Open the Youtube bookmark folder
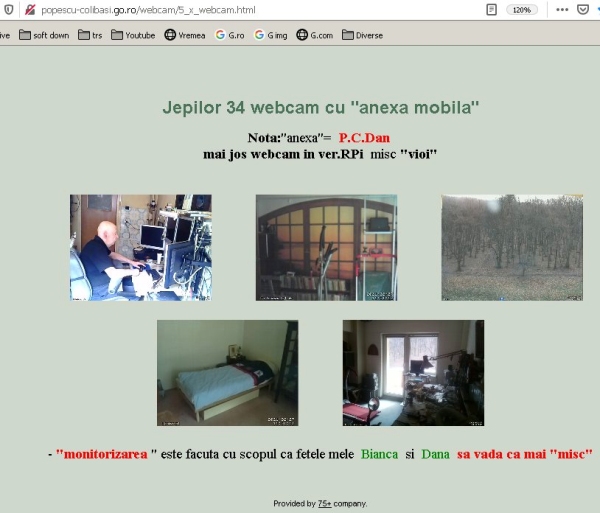 [133, 35]
